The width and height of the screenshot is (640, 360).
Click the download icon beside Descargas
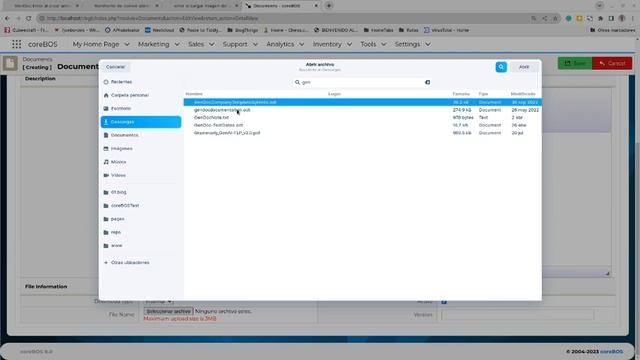(106, 122)
